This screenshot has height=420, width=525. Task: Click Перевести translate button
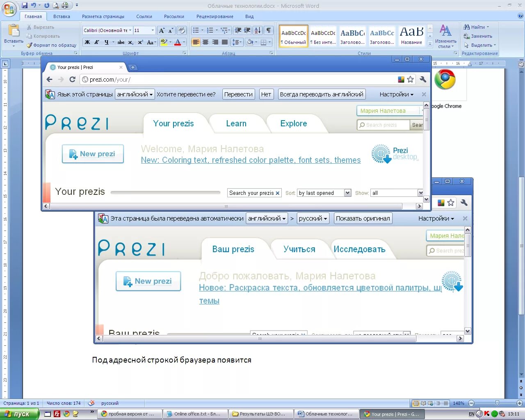[x=238, y=94]
